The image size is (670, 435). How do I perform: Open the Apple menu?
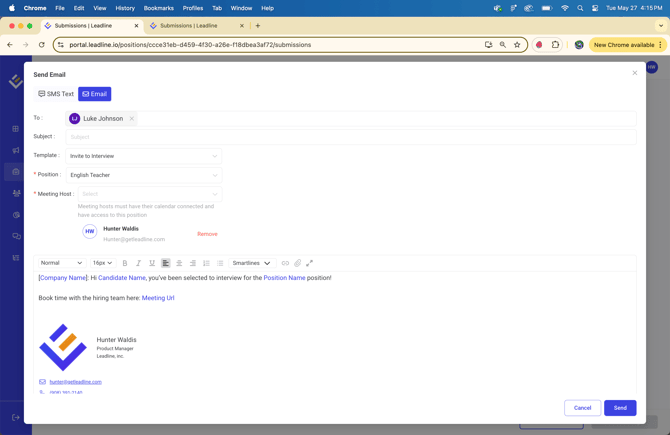coord(12,8)
